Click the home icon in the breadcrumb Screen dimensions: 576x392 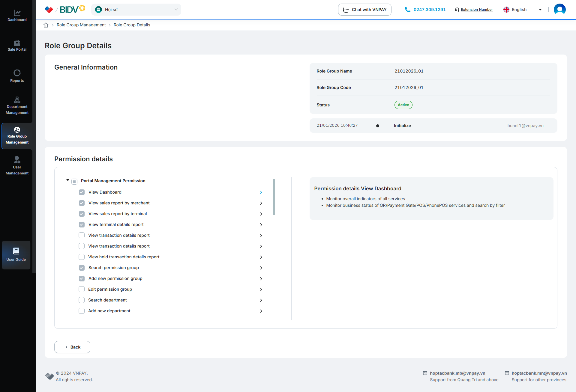pyautogui.click(x=46, y=25)
